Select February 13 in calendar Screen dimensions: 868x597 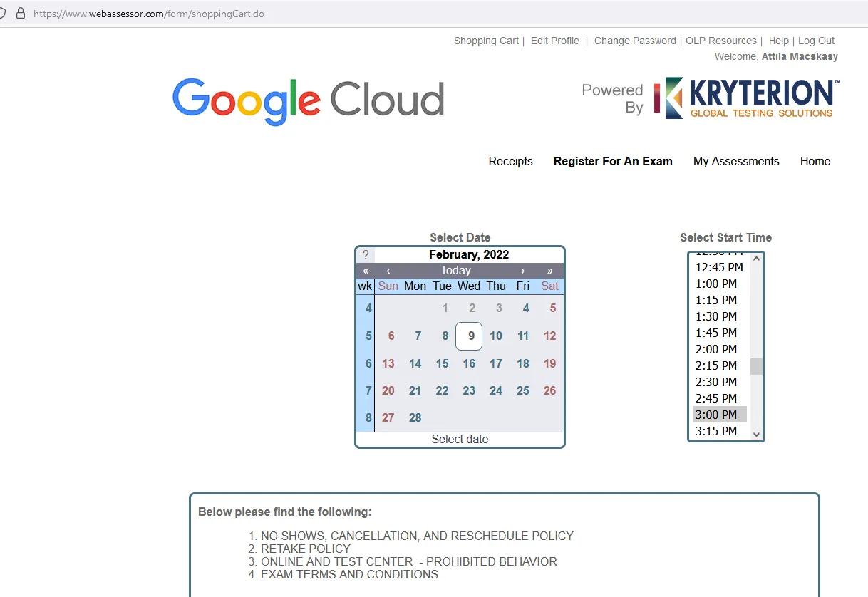(388, 363)
